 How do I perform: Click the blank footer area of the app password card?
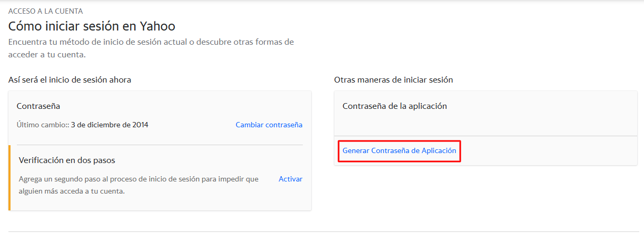(x=548, y=150)
